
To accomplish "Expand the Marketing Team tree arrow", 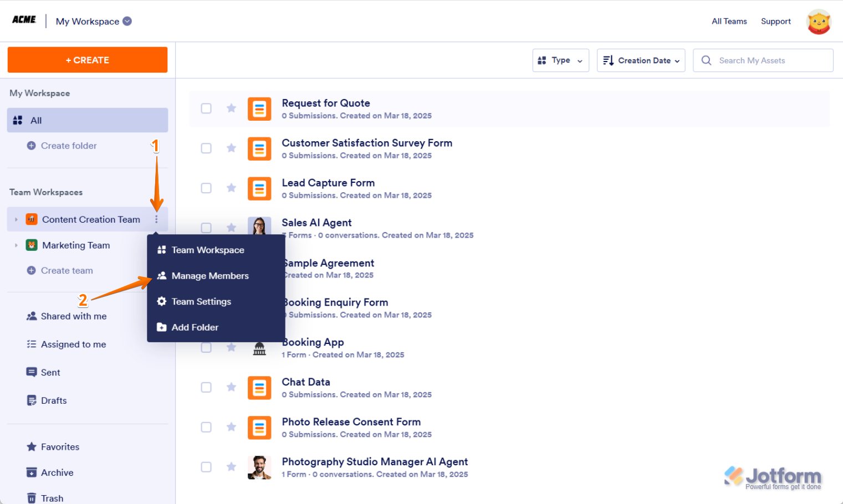I will 16,245.
